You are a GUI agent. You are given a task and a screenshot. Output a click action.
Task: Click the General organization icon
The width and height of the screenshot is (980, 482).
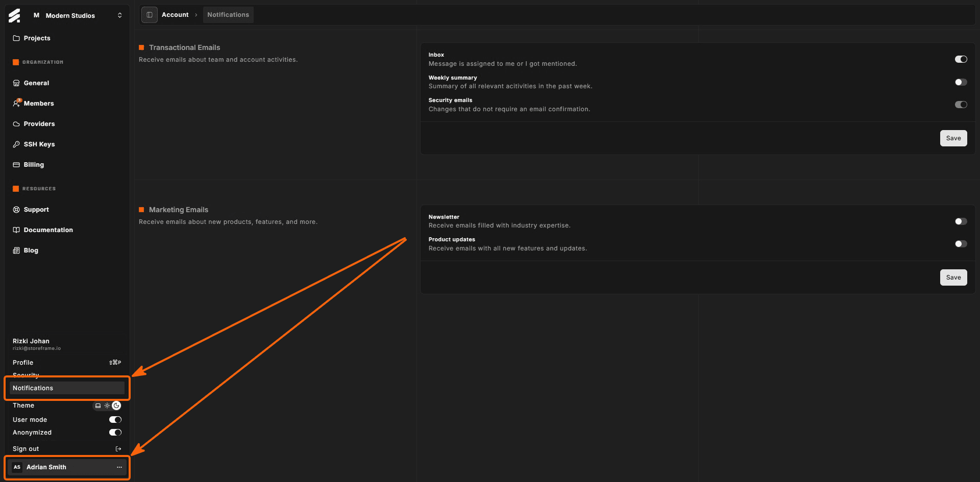click(16, 83)
